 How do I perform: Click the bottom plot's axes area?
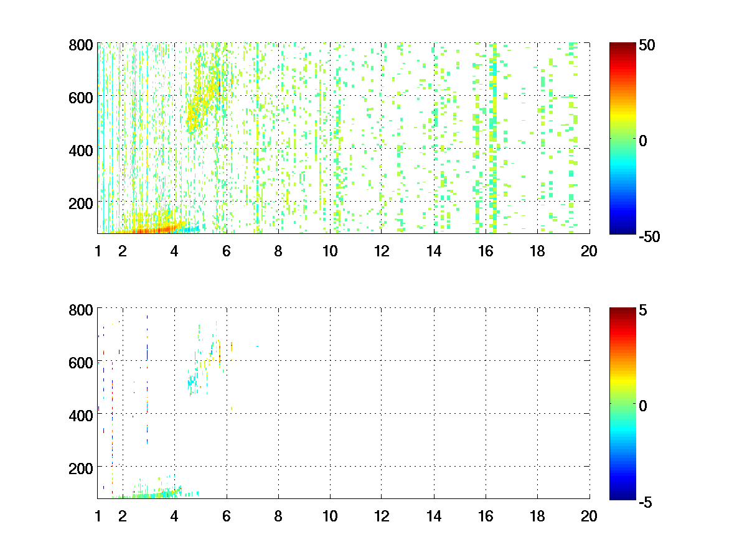(x=344, y=403)
